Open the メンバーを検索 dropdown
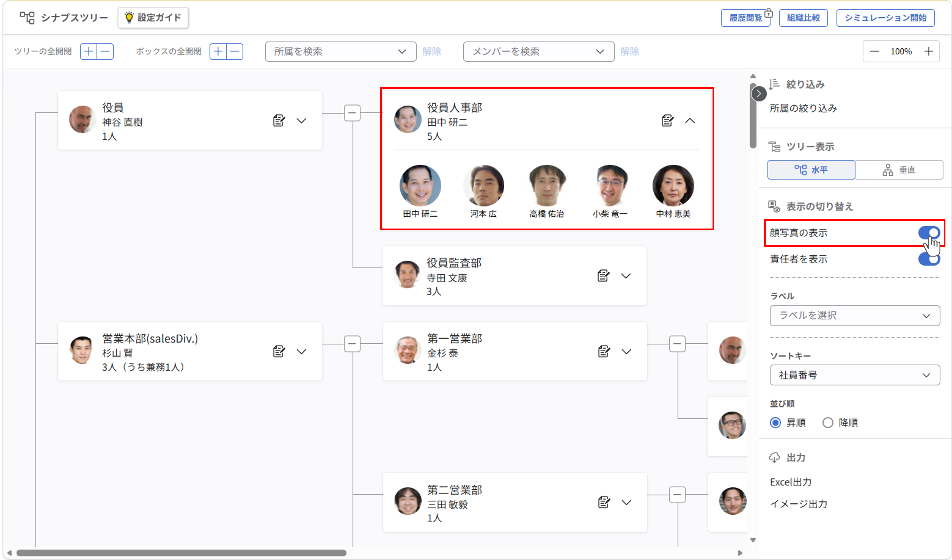 pos(538,52)
